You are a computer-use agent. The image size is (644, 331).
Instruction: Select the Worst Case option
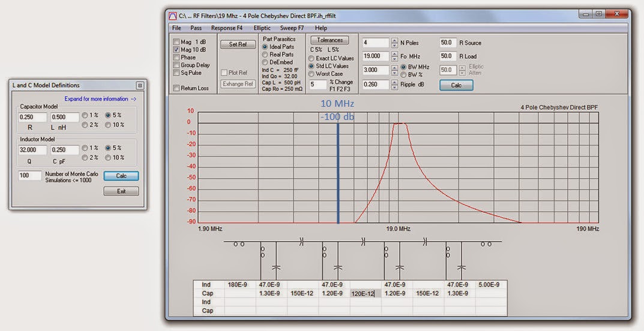(x=311, y=74)
